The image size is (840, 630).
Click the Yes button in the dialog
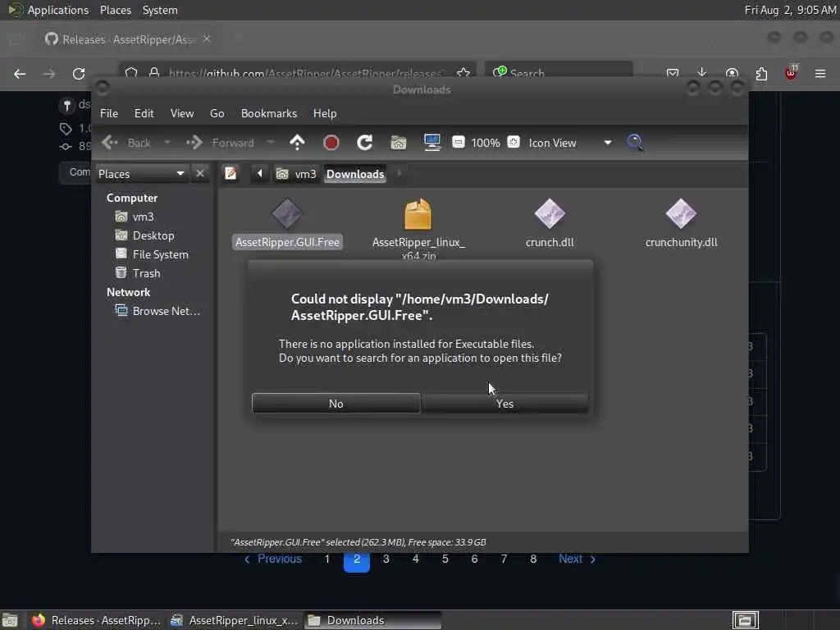504,404
